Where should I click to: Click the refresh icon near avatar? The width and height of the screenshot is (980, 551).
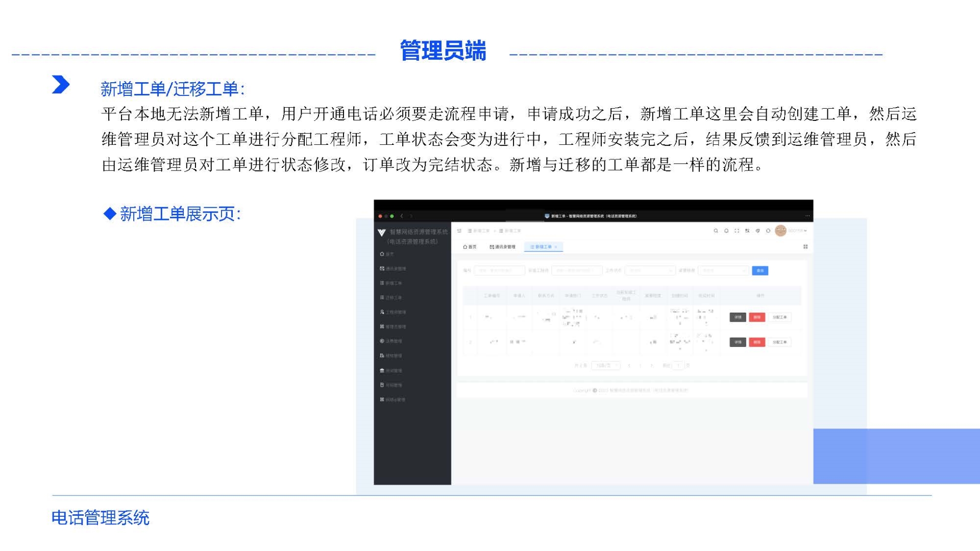[x=768, y=231]
